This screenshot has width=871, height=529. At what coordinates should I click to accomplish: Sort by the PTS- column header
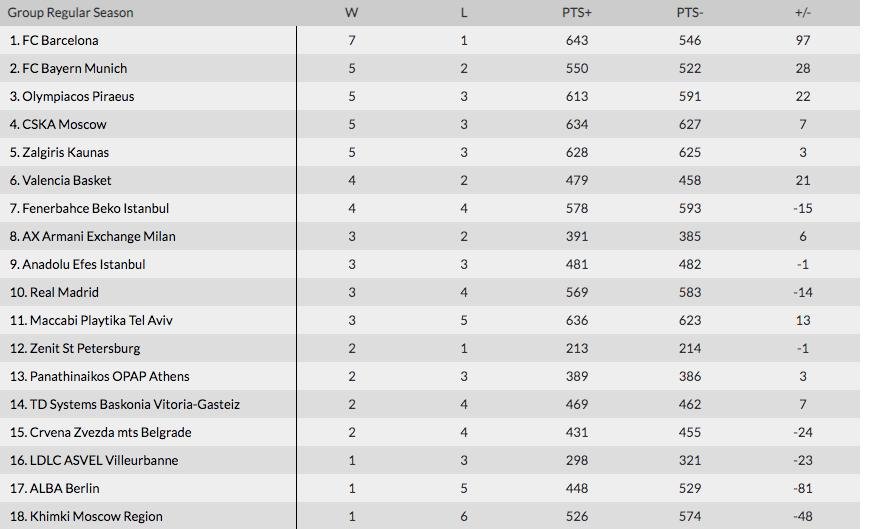click(x=690, y=13)
